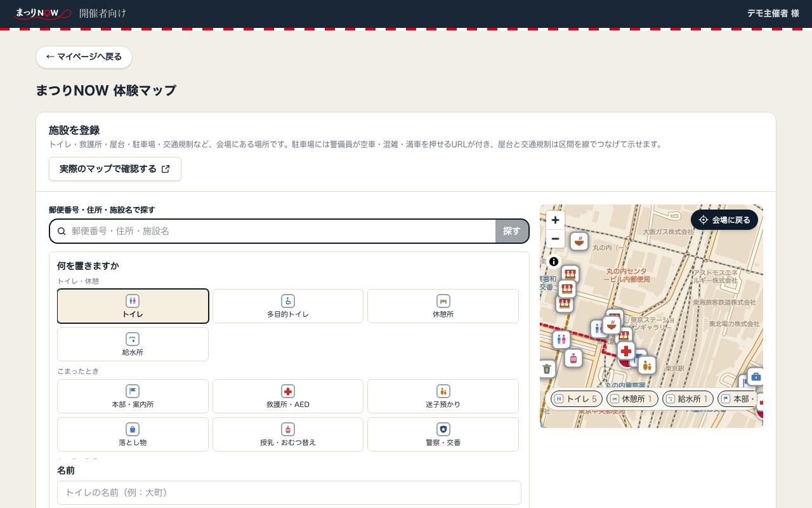812x508 pixels.
Task: Focus the 名前 toilet name field
Action: point(289,493)
